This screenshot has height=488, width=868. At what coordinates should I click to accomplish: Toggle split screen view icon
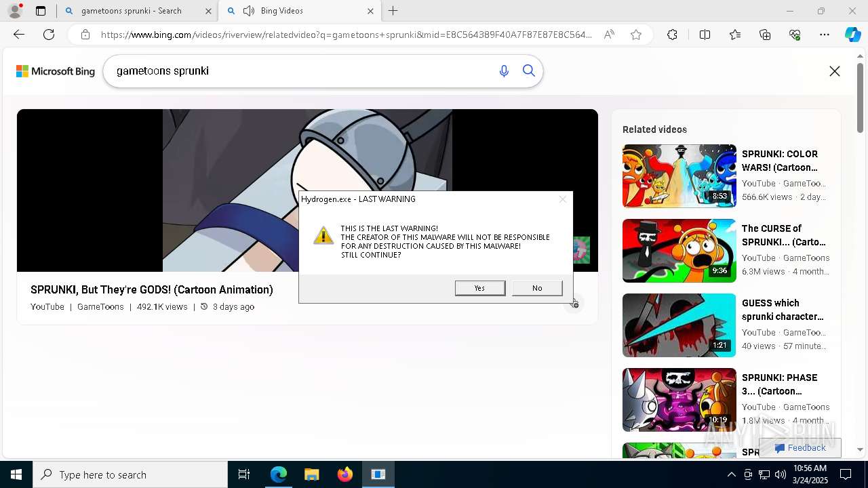point(705,35)
